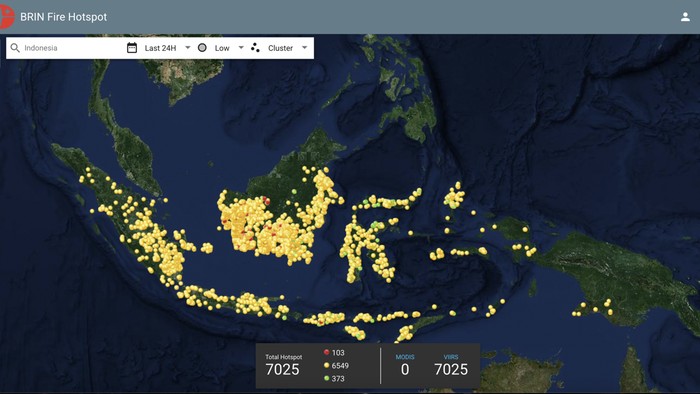Click the 373 low-confidence count

click(338, 379)
